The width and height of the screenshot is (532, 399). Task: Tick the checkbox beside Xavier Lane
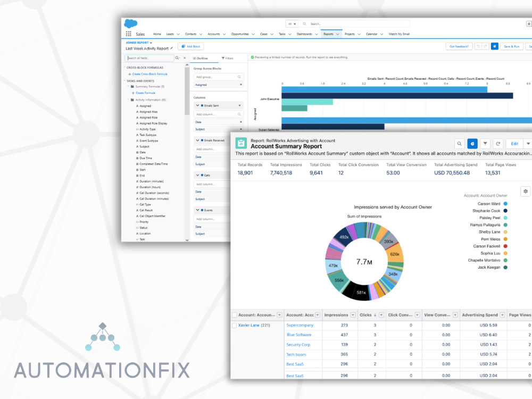pos(234,326)
